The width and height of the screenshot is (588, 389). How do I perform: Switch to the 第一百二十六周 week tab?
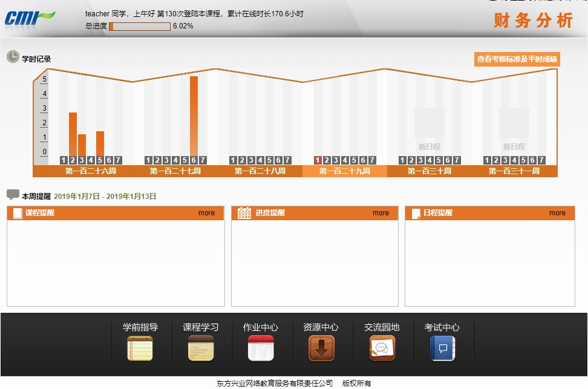point(91,171)
